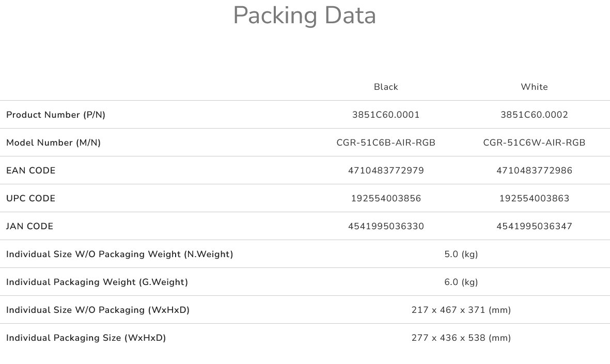Click the Product Number (P/N) row label

(56, 115)
